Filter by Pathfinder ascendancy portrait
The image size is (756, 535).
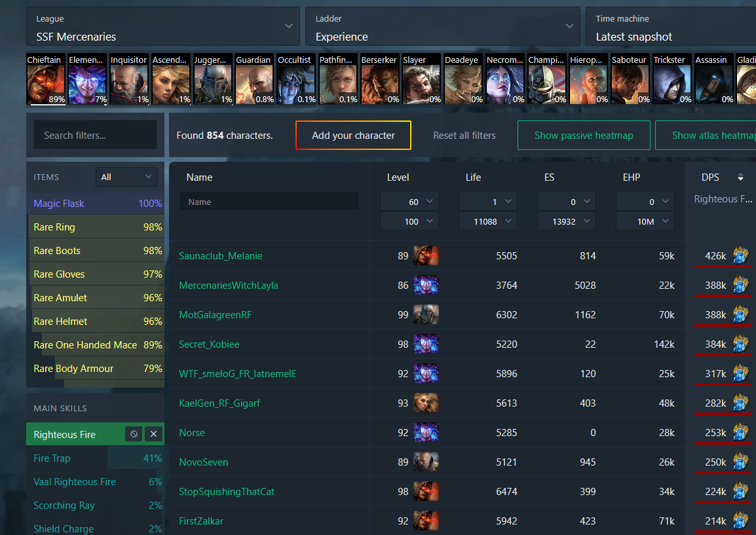tap(338, 79)
